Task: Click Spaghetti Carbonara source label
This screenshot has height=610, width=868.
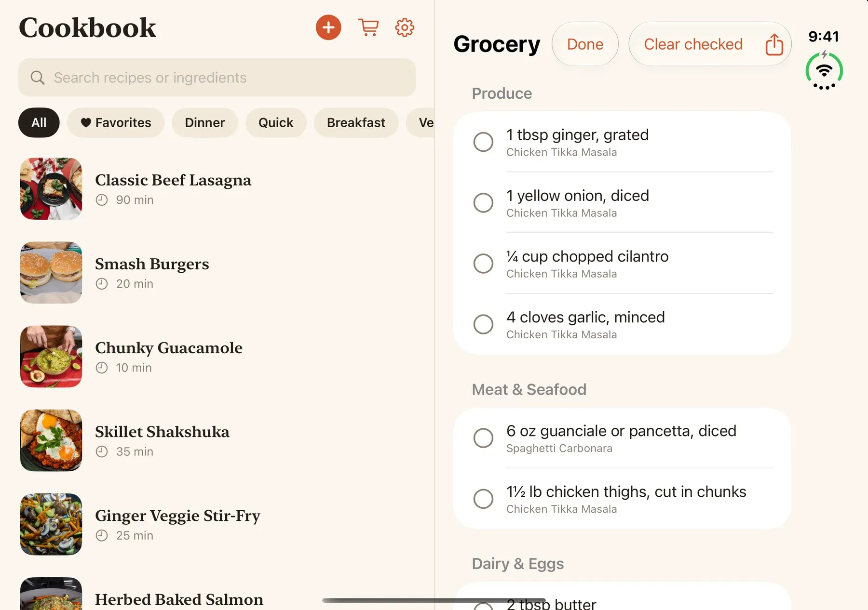Action: [559, 448]
